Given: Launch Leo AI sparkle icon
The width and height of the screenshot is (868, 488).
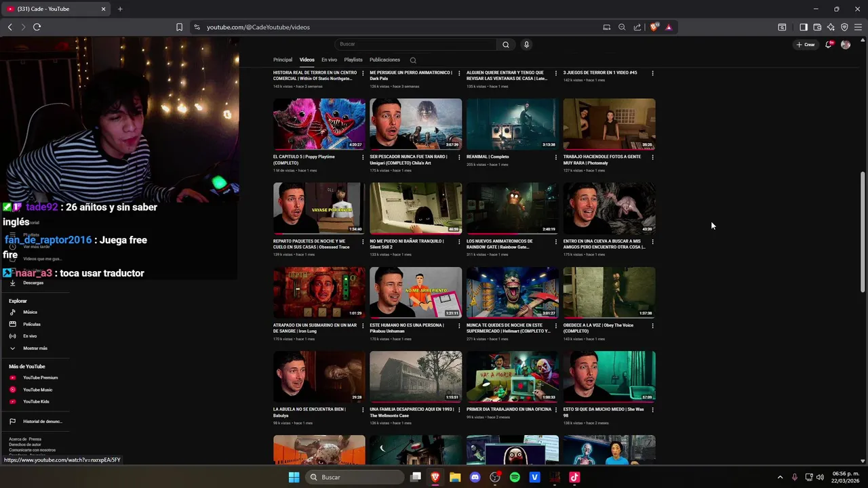Looking at the screenshot, I should (831, 27).
